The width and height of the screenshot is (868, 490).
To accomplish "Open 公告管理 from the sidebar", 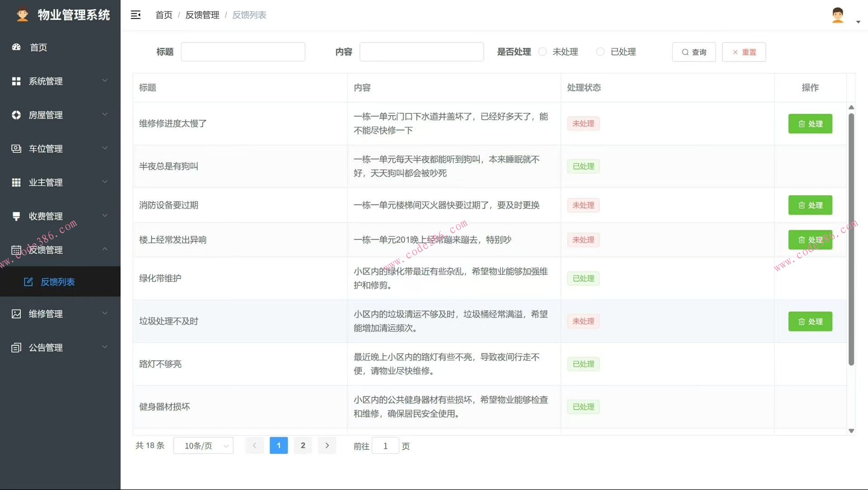I will 46,347.
